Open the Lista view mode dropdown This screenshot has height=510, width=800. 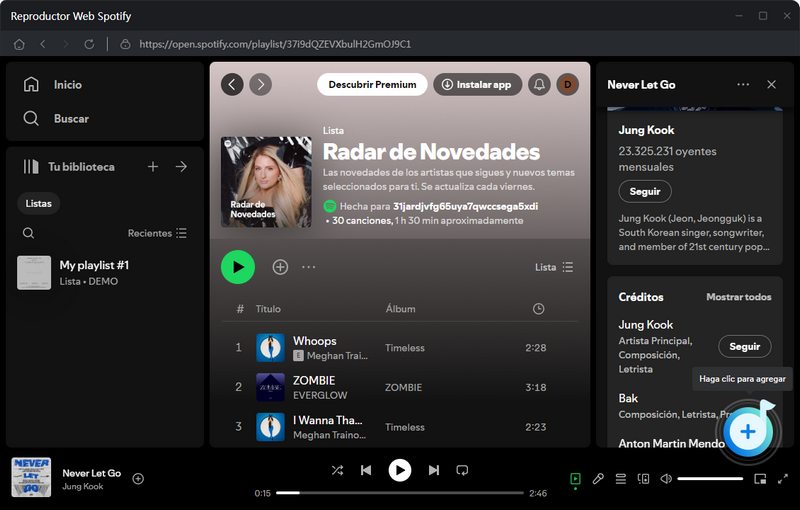coord(554,267)
